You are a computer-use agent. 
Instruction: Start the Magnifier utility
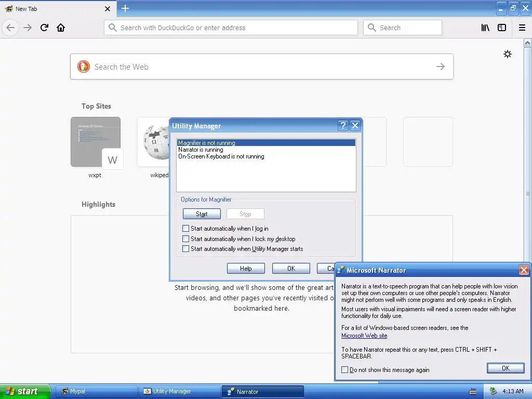(202, 214)
